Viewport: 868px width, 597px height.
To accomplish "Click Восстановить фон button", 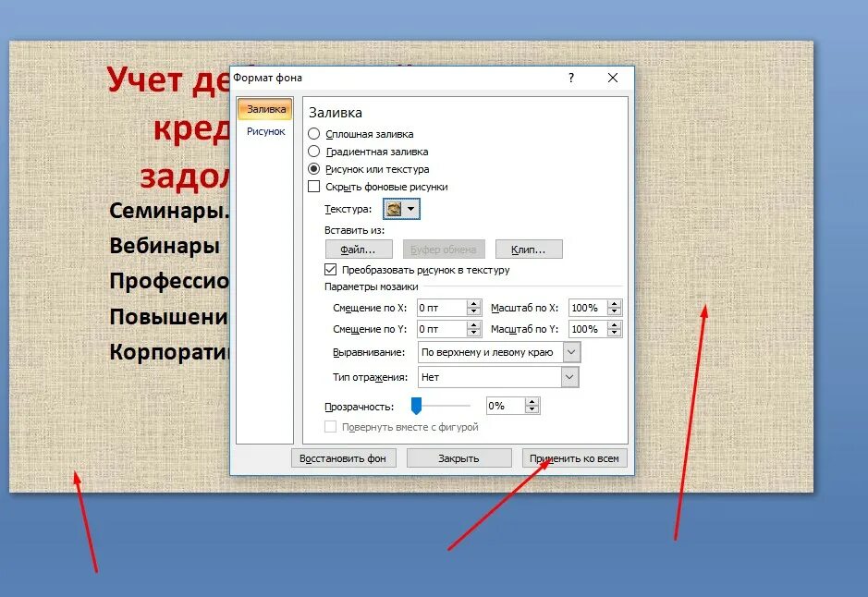I will coord(344,458).
